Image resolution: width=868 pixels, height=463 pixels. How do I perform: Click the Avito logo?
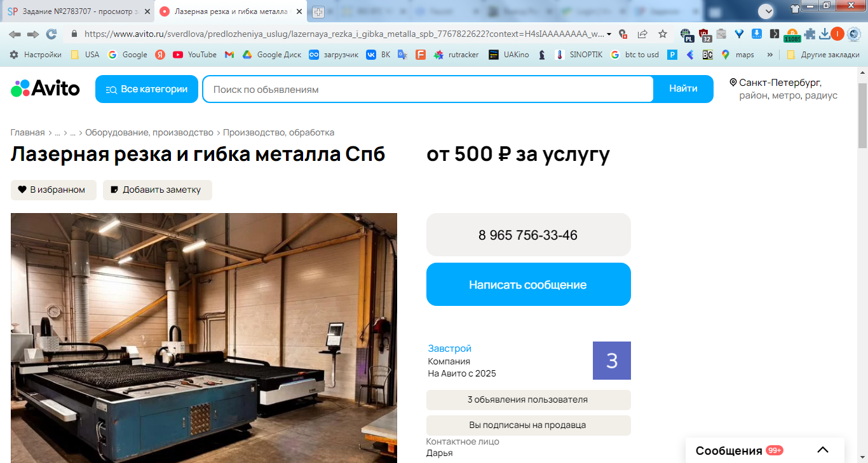click(45, 88)
